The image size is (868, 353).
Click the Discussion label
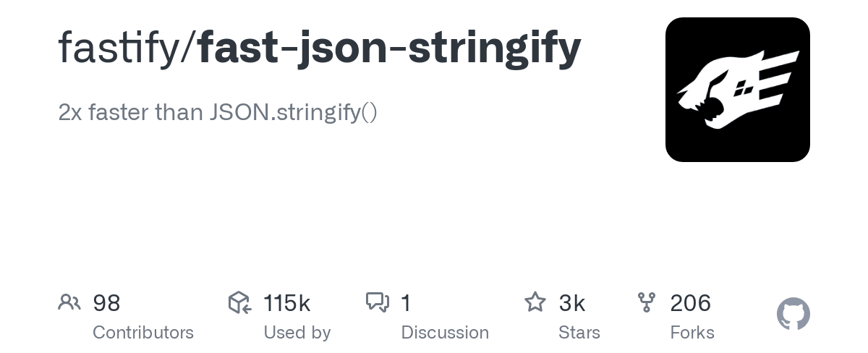(x=445, y=333)
